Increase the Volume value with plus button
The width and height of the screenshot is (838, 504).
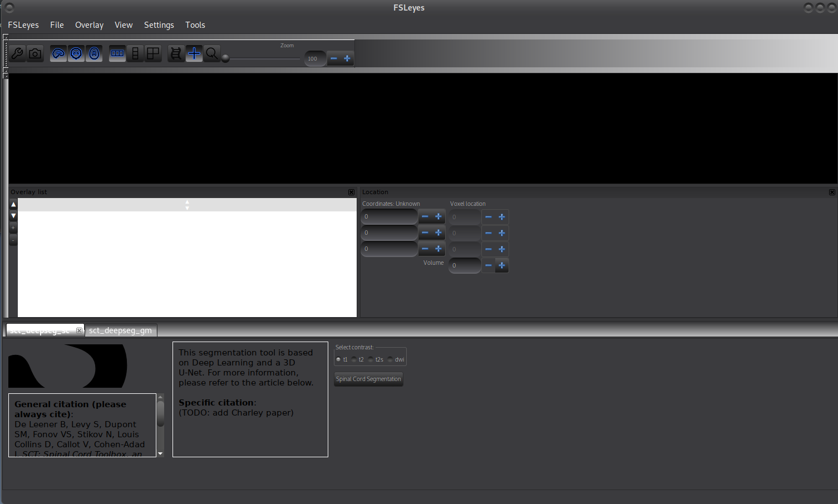[x=502, y=265]
